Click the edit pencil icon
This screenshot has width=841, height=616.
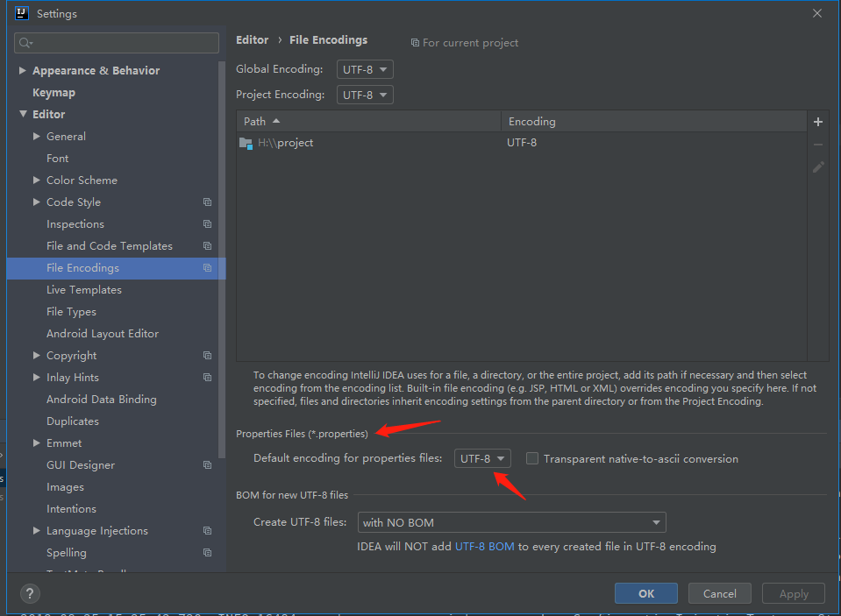[818, 168]
